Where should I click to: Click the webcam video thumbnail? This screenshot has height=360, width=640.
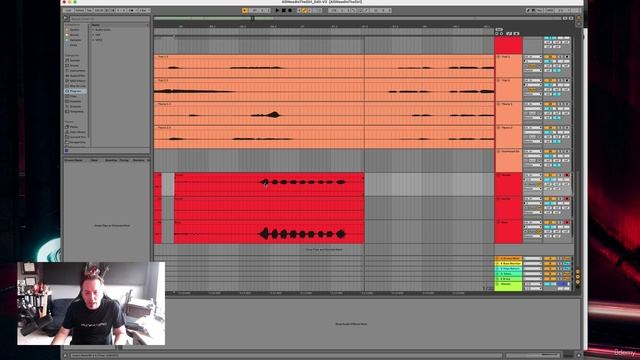click(91, 303)
